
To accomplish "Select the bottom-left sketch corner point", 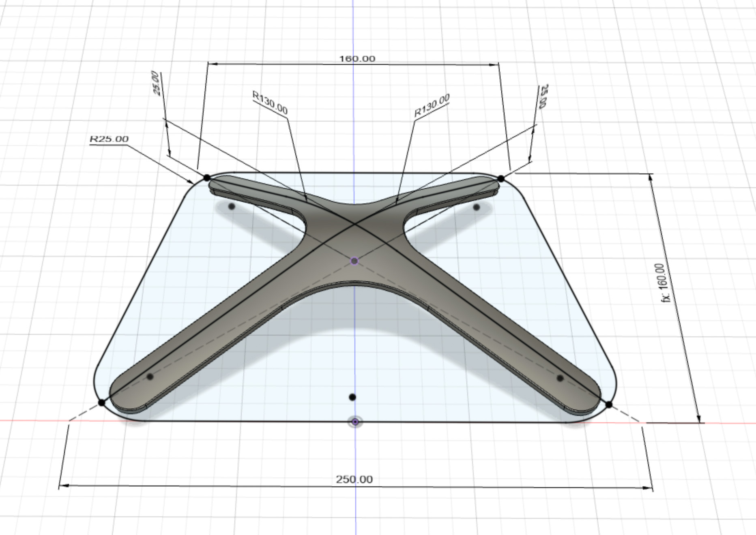I will (x=102, y=402).
